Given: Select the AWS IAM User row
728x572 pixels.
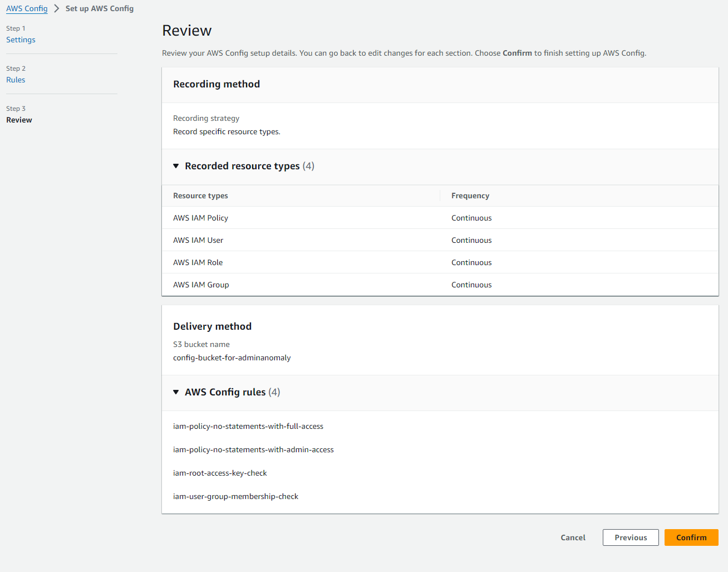Looking at the screenshot, I should [x=198, y=240].
